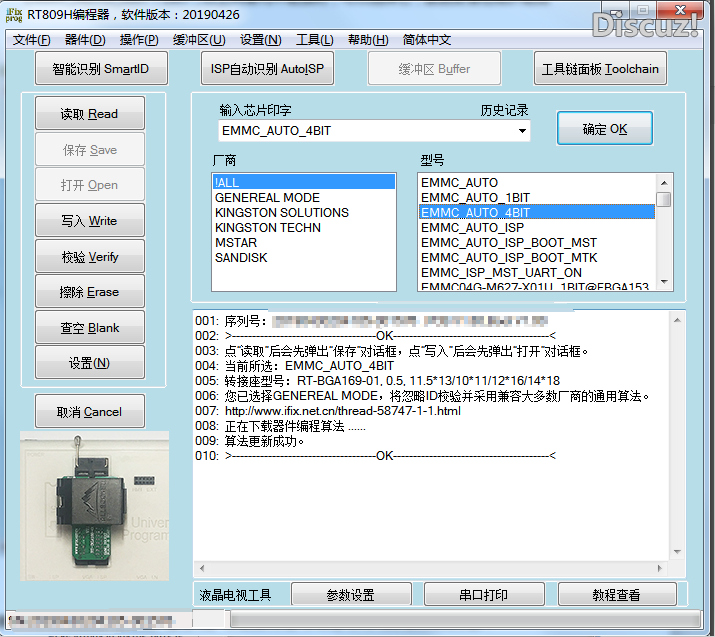Select EMMC_AUTO_ISP_BOOT_MST model

click(x=537, y=243)
